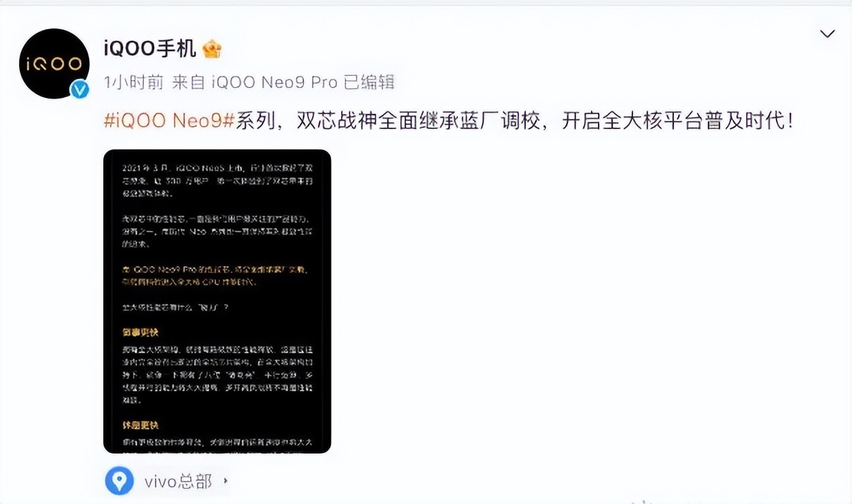Viewport: 852px width, 504px height.
Task: Click the 1小时前 post timestamp
Action: (134, 82)
